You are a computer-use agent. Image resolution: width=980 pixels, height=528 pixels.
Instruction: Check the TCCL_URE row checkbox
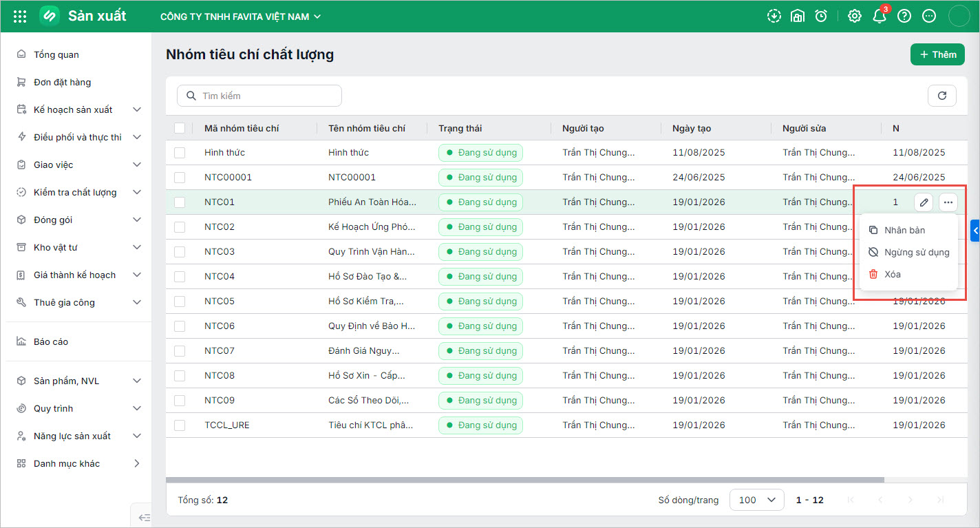click(x=180, y=425)
